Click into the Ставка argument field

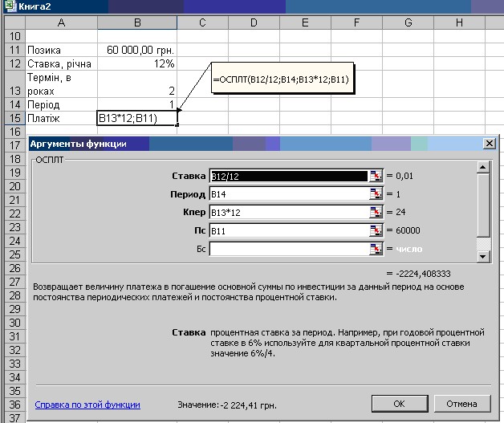click(289, 176)
